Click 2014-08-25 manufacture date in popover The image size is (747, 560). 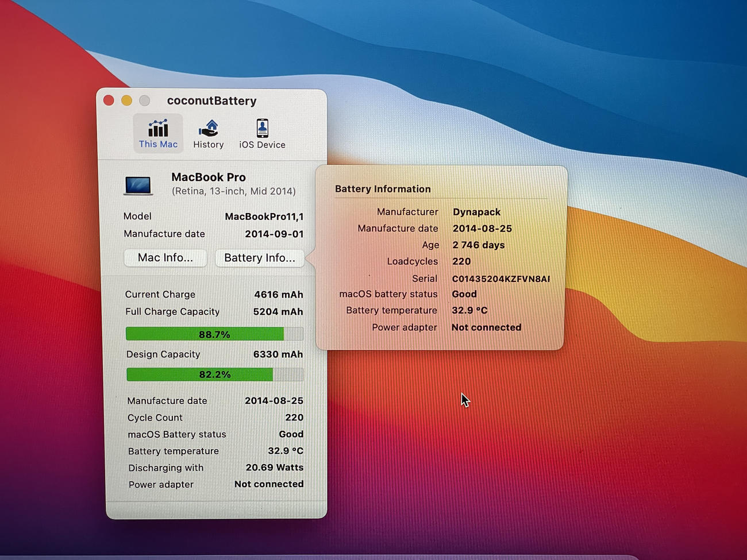pos(482,229)
